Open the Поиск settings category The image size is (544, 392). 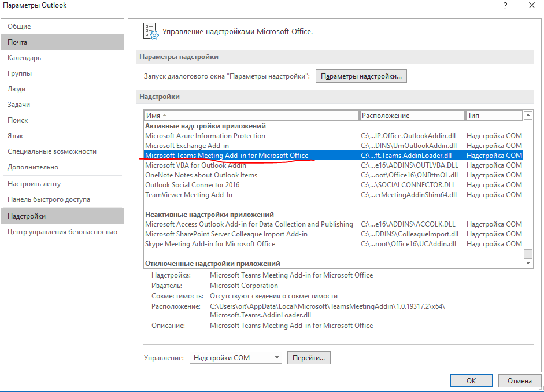click(62, 120)
